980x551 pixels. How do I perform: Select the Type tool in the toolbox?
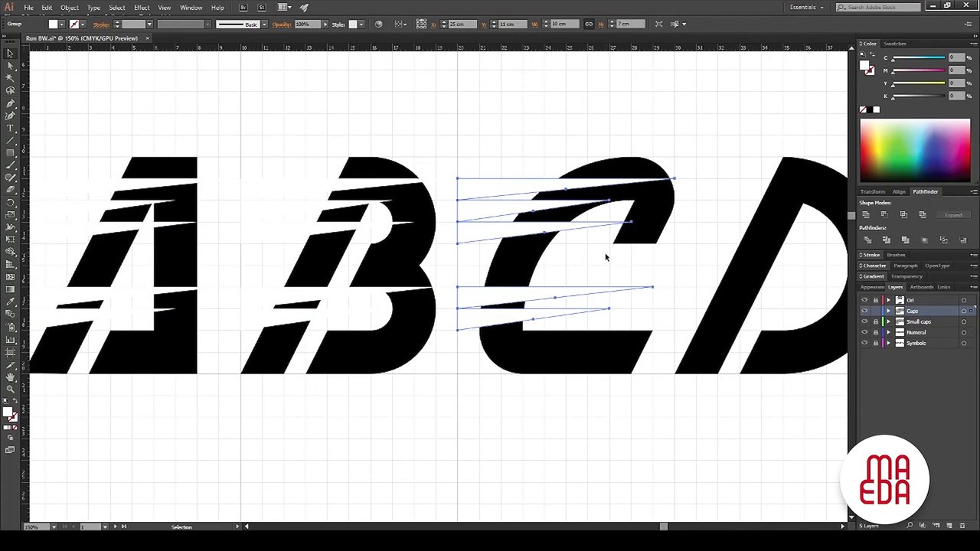tap(10, 128)
